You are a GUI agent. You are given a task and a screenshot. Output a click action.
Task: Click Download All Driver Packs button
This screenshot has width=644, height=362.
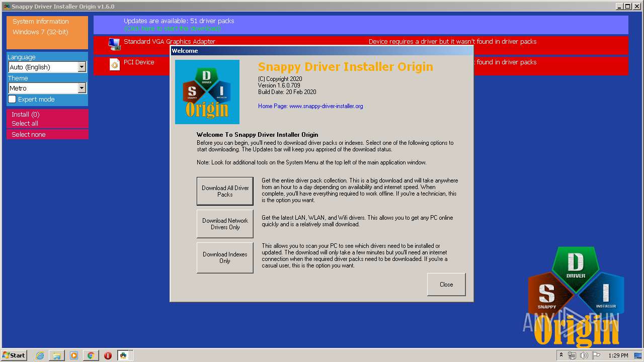[x=225, y=191]
